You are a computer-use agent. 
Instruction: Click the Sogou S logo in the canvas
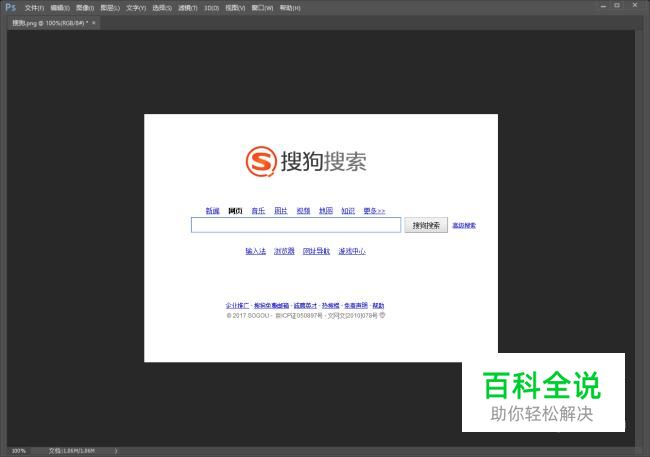pyautogui.click(x=261, y=161)
